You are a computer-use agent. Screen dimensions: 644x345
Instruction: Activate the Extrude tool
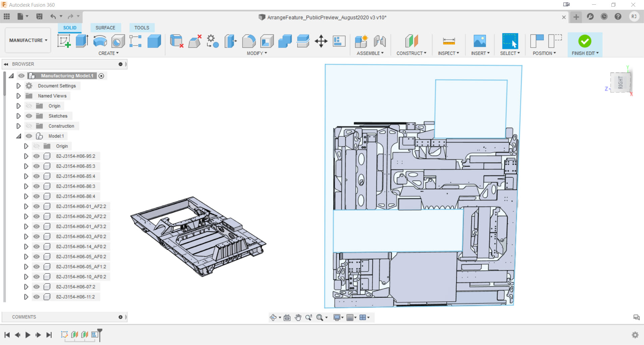click(x=82, y=41)
